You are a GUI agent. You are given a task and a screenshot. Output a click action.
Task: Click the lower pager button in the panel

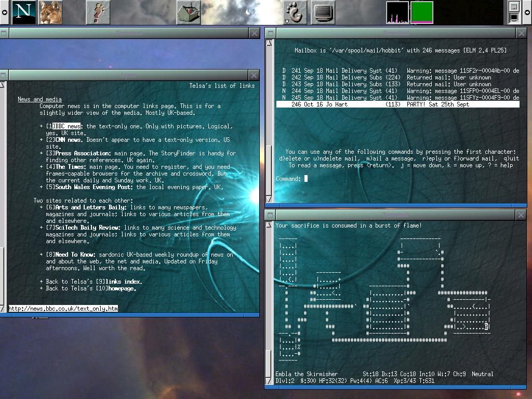514,18
